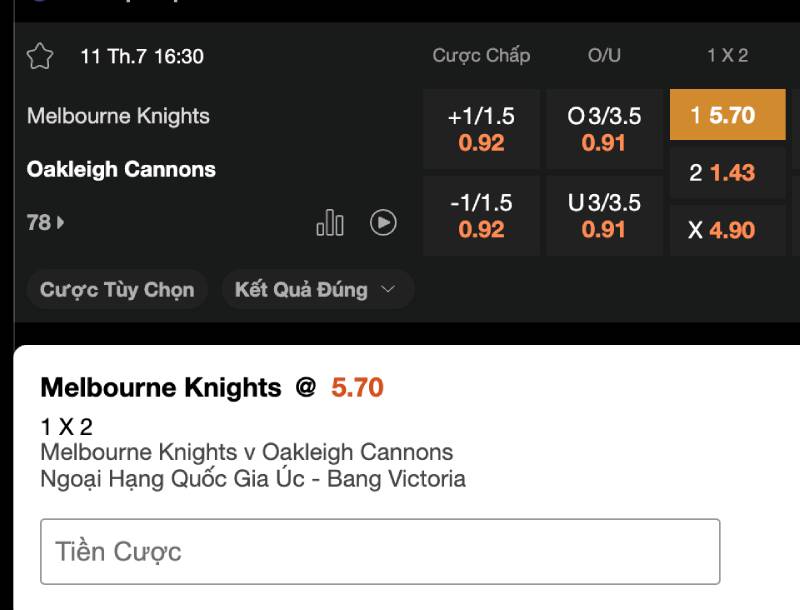Select handicap +1/1.5 at 0.92

point(481,129)
